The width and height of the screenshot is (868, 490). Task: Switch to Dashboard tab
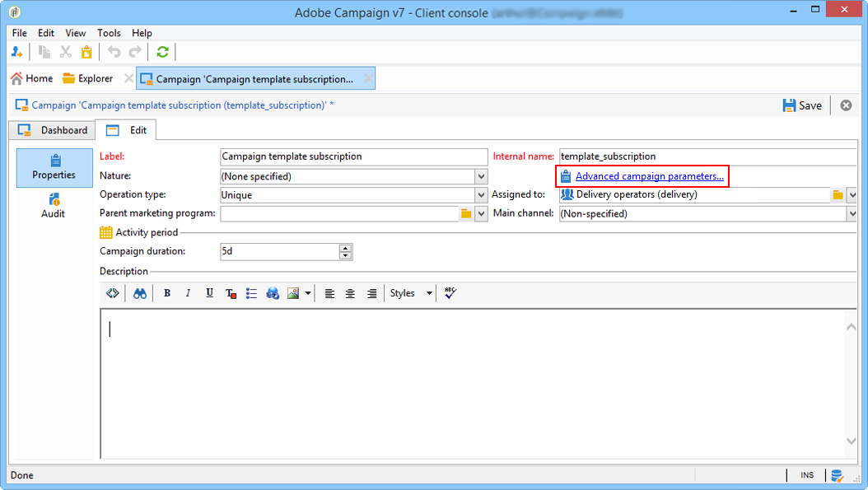[x=53, y=130]
